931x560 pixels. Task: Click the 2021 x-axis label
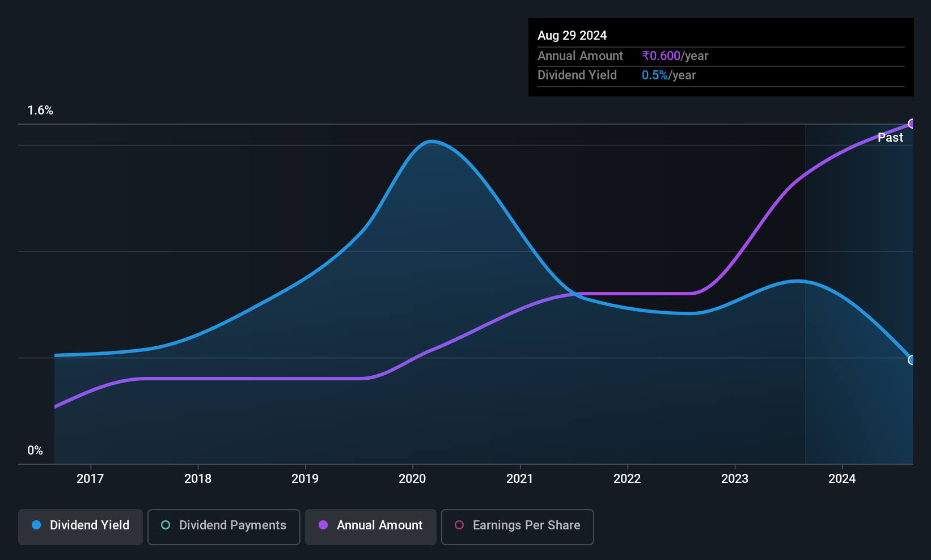tap(520, 479)
